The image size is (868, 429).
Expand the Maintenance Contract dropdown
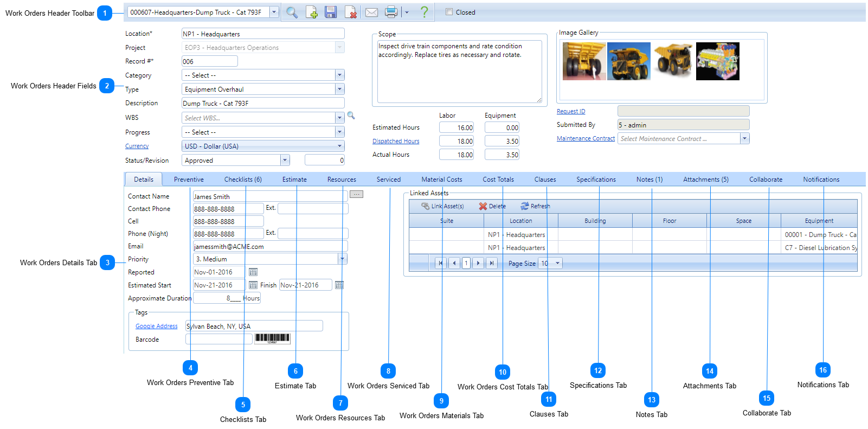tap(744, 139)
